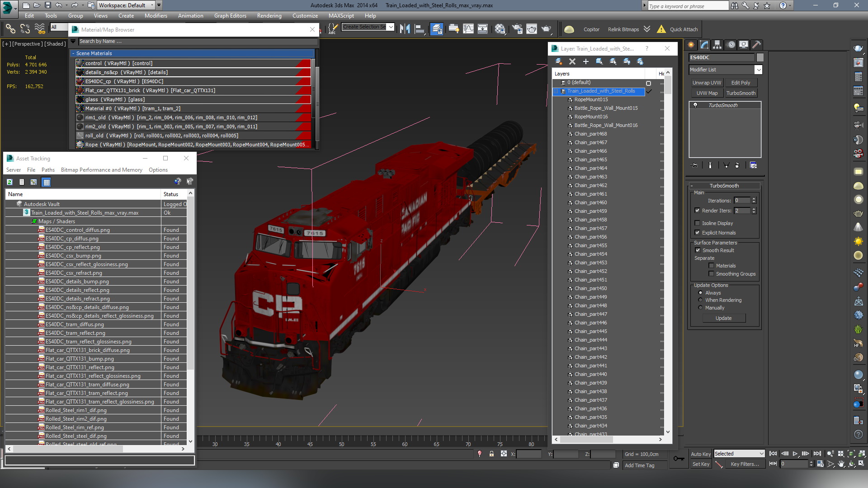Open the MAXScript menu
868x488 pixels.
(341, 16)
